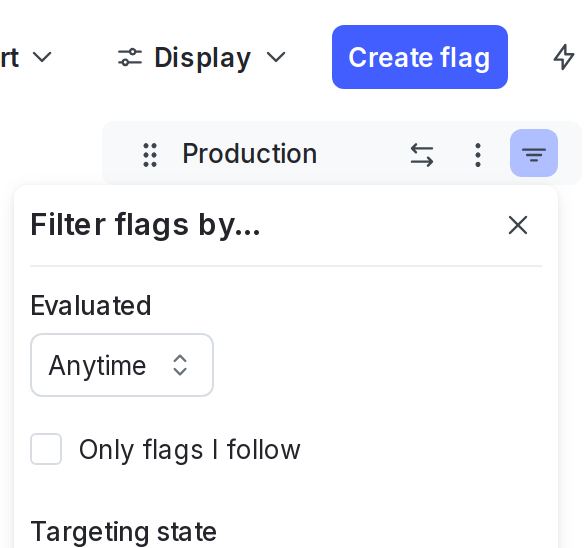Click the Production drag handle dots
584x548 pixels.
point(150,155)
